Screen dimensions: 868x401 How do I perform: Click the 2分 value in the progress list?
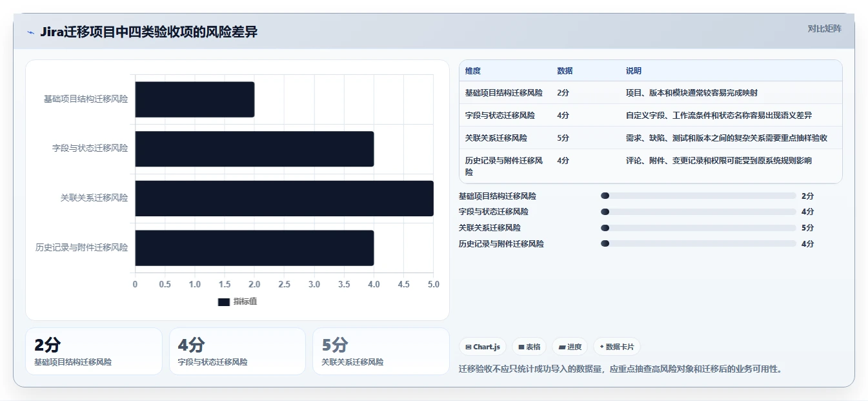tap(807, 196)
